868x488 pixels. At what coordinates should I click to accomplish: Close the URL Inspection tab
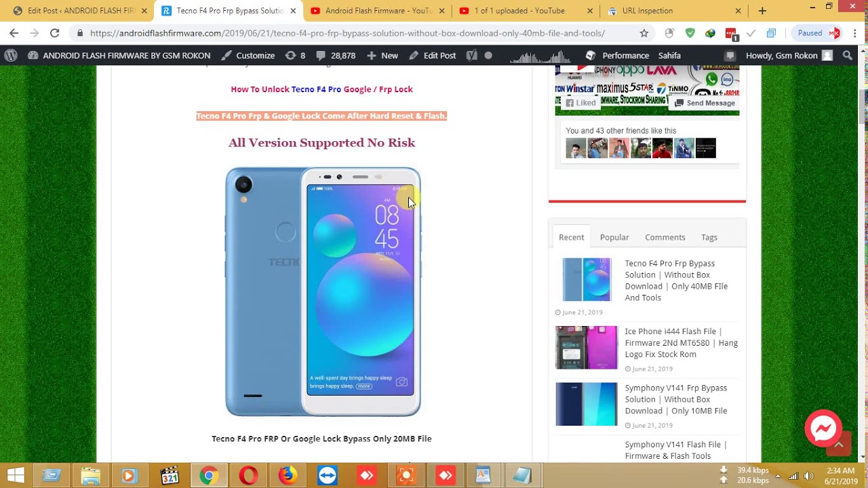tap(738, 11)
